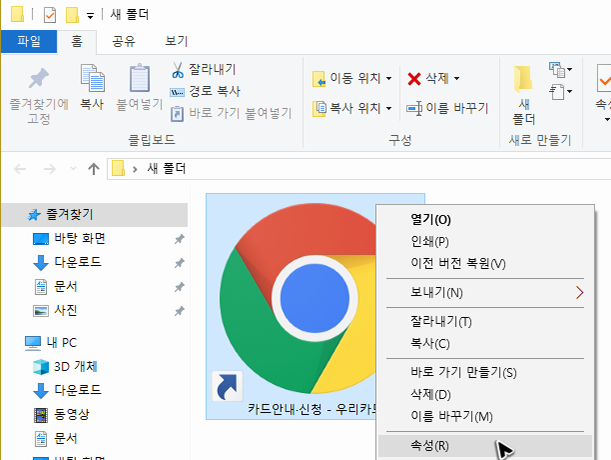611x460 pixels.
Task: Open the recent locations dropdown arrow
Action: (73, 169)
